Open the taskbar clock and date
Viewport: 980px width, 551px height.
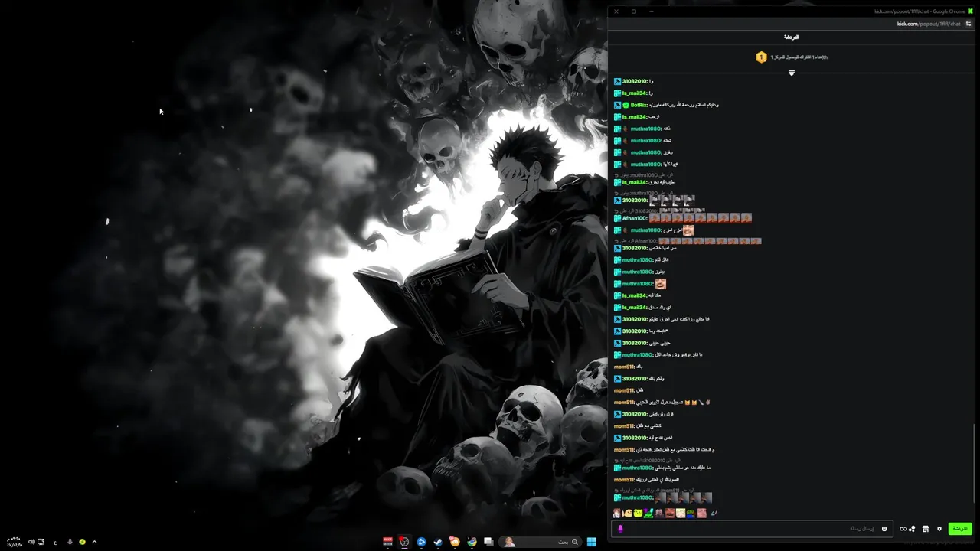click(14, 542)
